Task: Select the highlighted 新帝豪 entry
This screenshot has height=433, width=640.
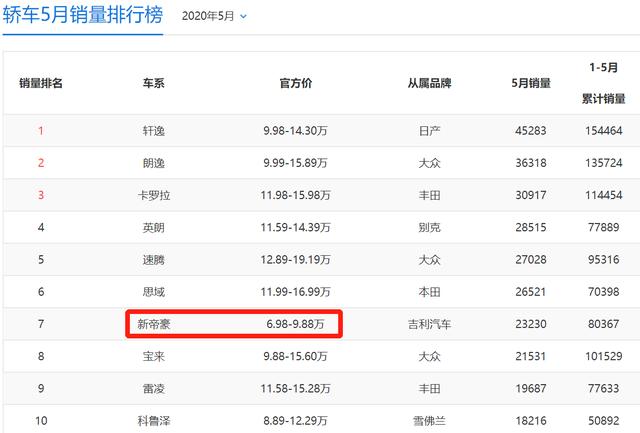Action: (153, 324)
